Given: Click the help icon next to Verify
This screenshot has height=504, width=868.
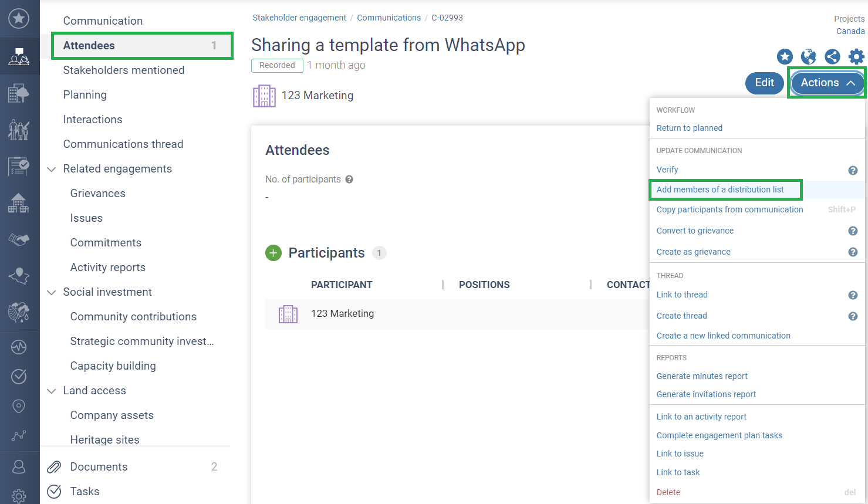Looking at the screenshot, I should click(x=853, y=170).
